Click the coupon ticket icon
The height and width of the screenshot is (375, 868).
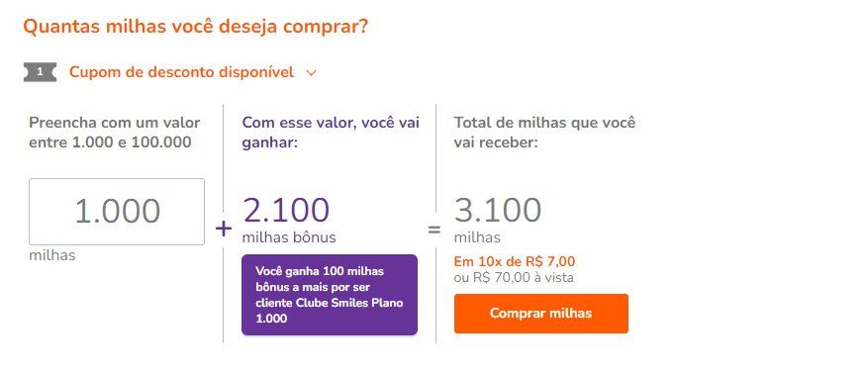[40, 72]
